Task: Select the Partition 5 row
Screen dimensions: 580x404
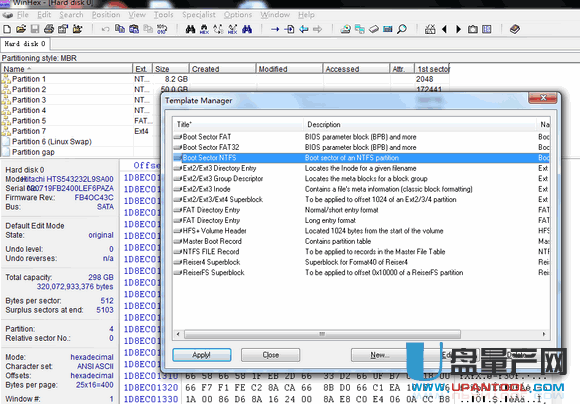Action: point(81,121)
